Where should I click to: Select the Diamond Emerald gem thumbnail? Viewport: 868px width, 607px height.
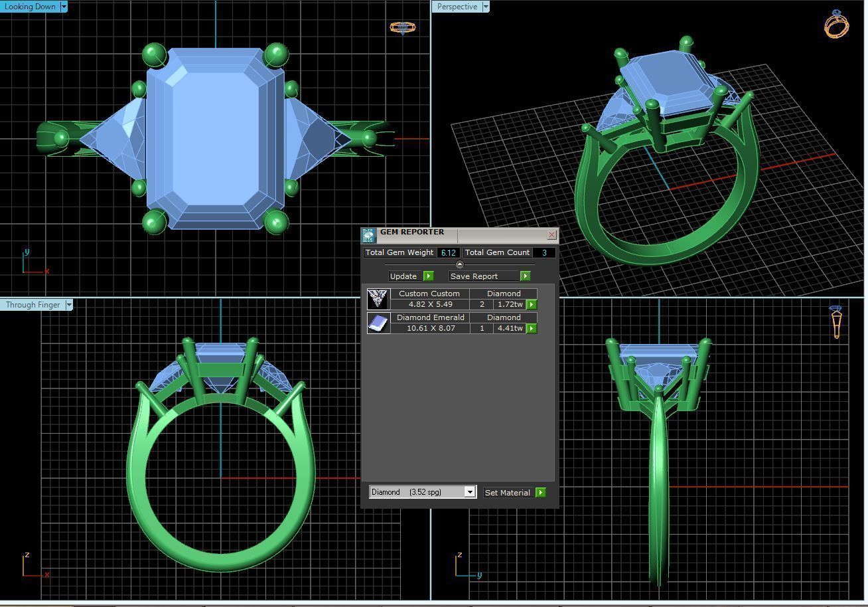click(x=378, y=323)
